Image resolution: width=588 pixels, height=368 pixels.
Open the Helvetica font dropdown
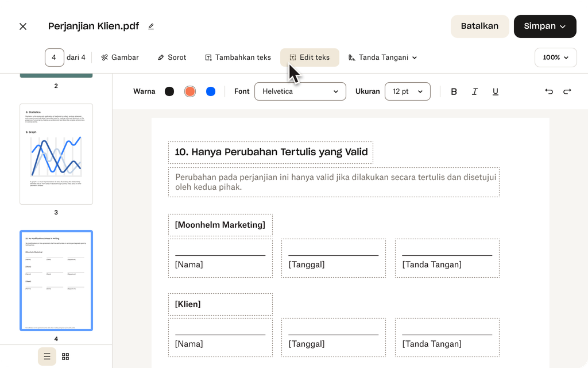(x=300, y=91)
